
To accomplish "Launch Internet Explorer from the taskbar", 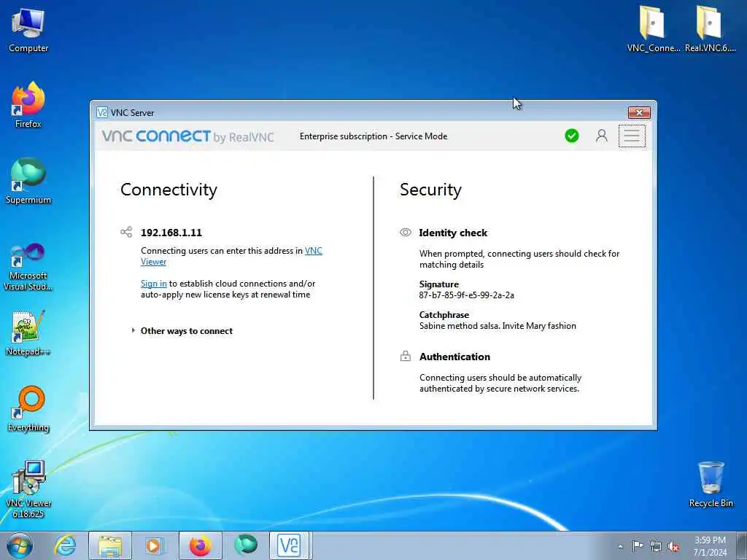I will pyautogui.click(x=65, y=545).
